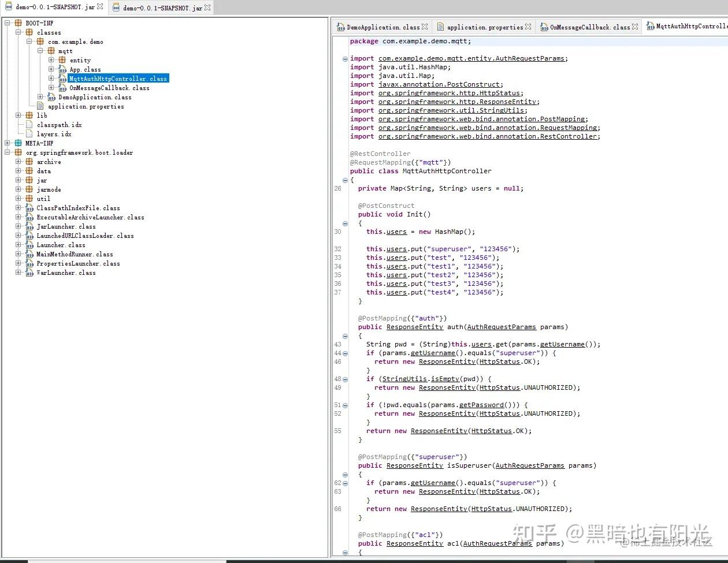The width and height of the screenshot is (728, 563).
Task: Open the ResponseEntity import hyperlink
Action: tap(459, 102)
